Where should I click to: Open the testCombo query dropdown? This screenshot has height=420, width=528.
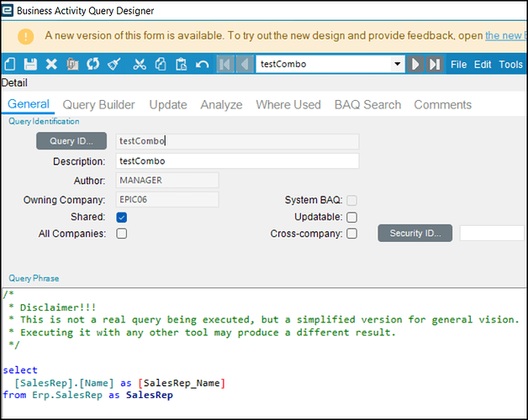pyautogui.click(x=398, y=65)
